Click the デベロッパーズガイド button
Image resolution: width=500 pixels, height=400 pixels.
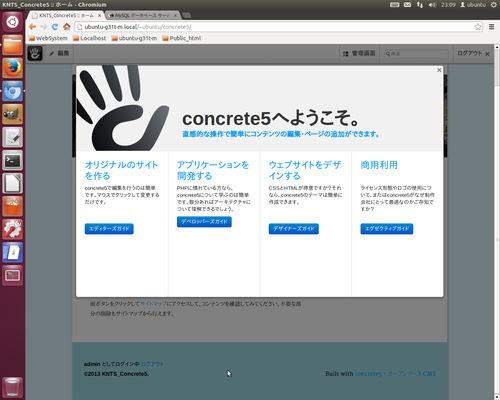click(x=204, y=222)
